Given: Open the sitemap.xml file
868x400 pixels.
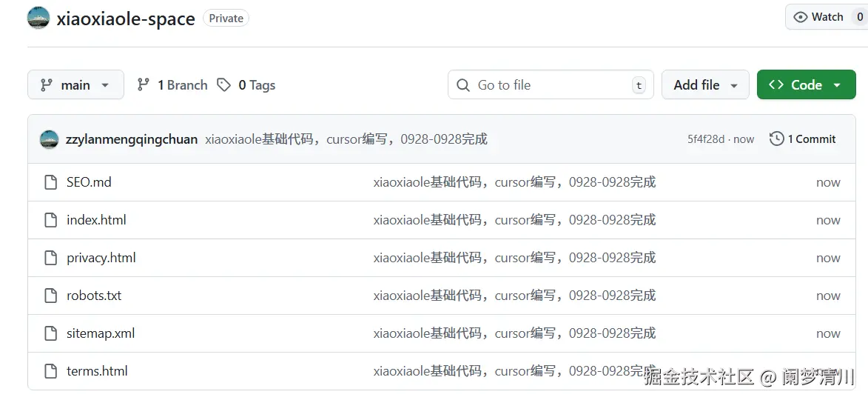Looking at the screenshot, I should tap(101, 333).
